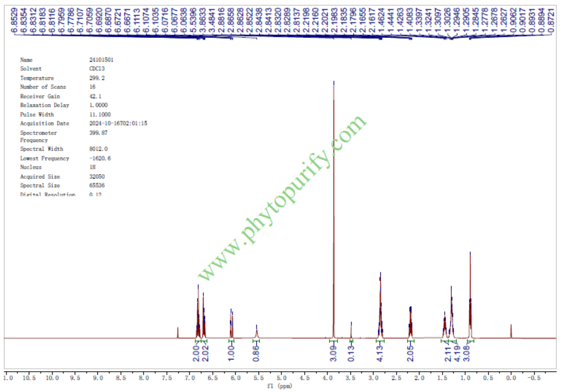Select the Acquisition Date value
Image resolution: width=563 pixels, height=392 pixels.
tap(118, 124)
